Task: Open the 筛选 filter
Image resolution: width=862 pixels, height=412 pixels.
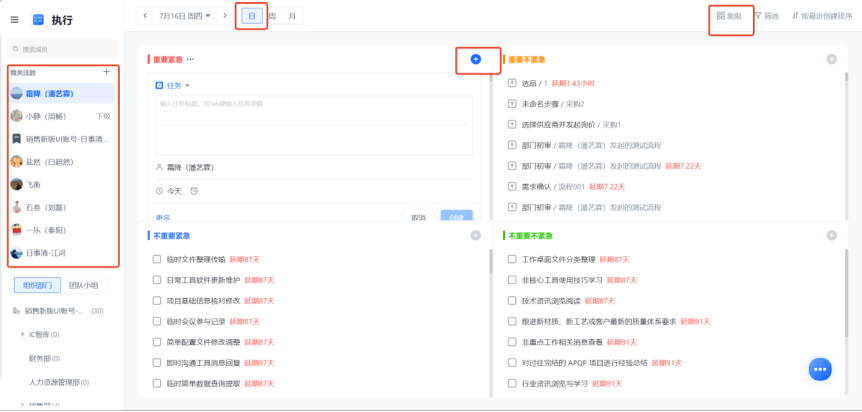Action: [767, 16]
